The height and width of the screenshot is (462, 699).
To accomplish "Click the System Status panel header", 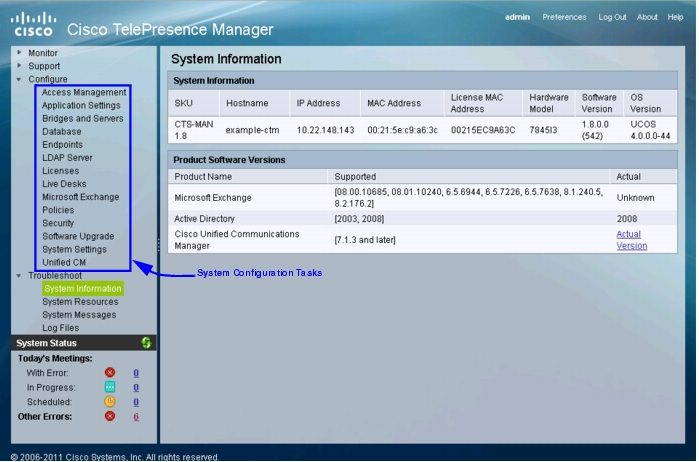I will coord(83,343).
